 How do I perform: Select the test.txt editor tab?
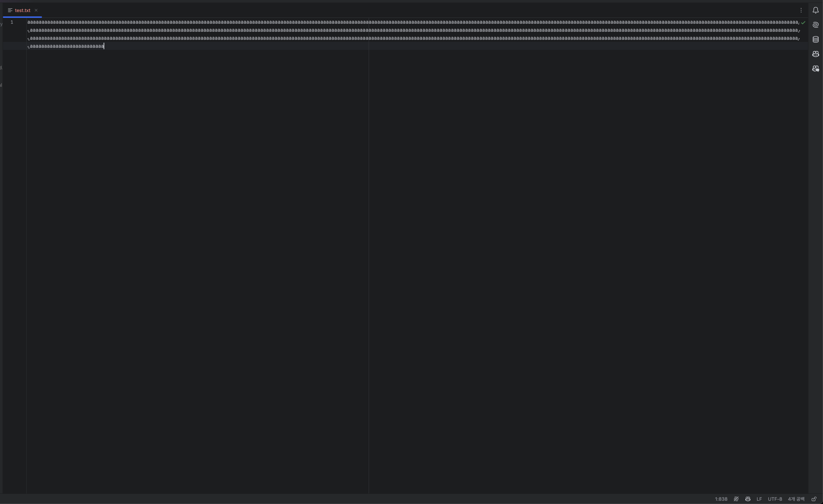pos(22,10)
